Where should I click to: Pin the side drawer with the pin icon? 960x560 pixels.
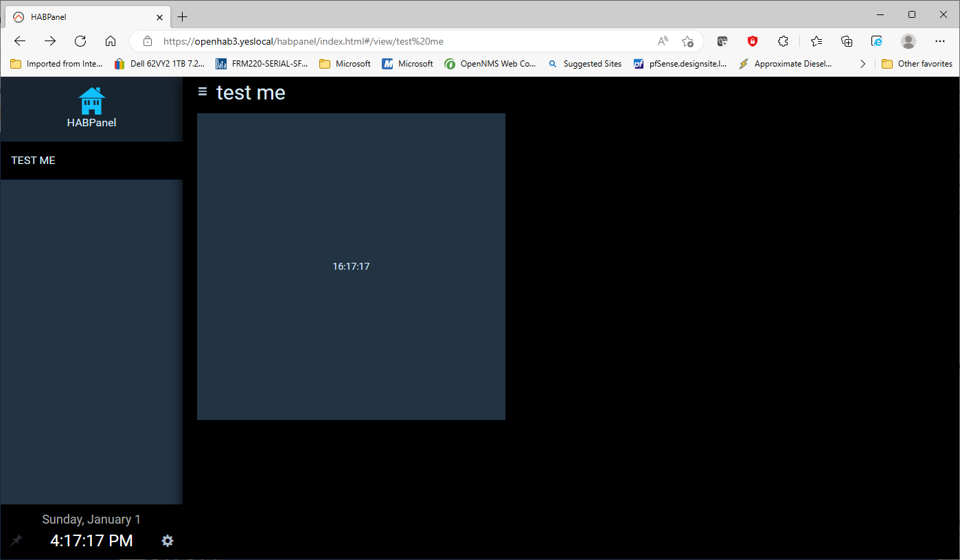click(16, 541)
